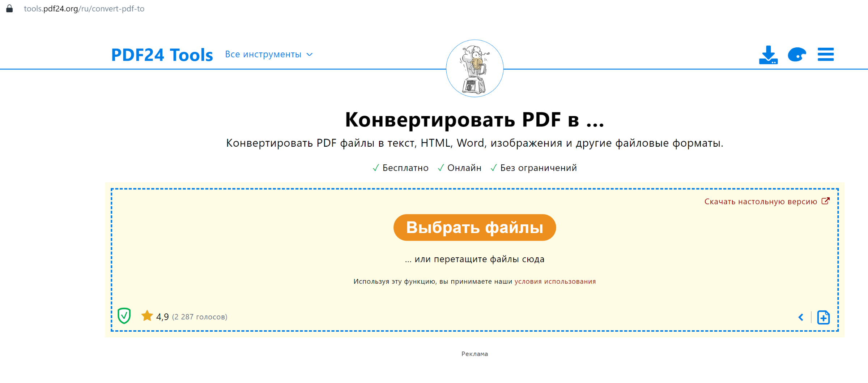Click the 4,9 rating value
Screen dimensions: 868x383
[162, 317]
